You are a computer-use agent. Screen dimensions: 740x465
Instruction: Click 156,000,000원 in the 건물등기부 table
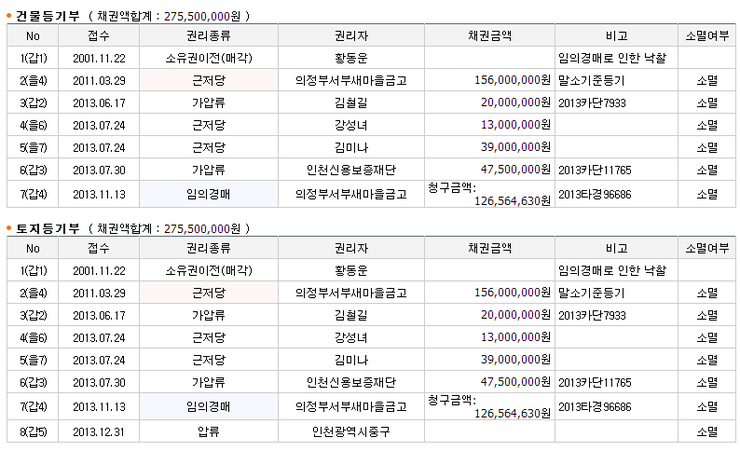click(x=513, y=80)
